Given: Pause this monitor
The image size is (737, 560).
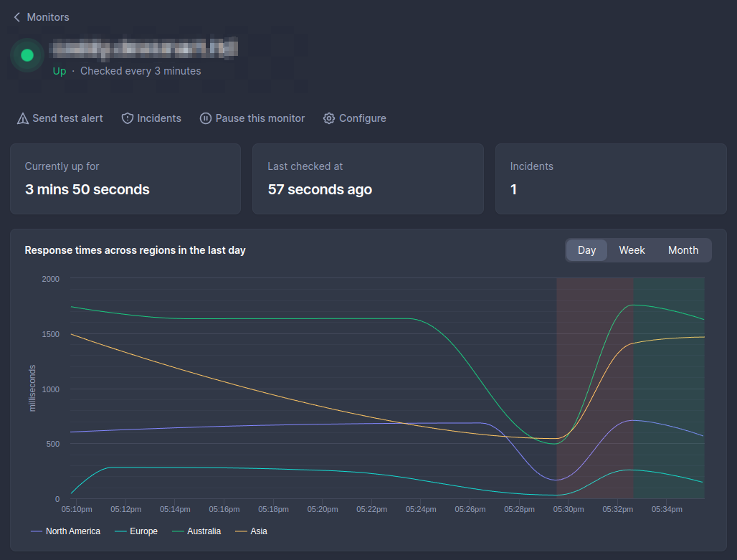Looking at the screenshot, I should pyautogui.click(x=252, y=118).
